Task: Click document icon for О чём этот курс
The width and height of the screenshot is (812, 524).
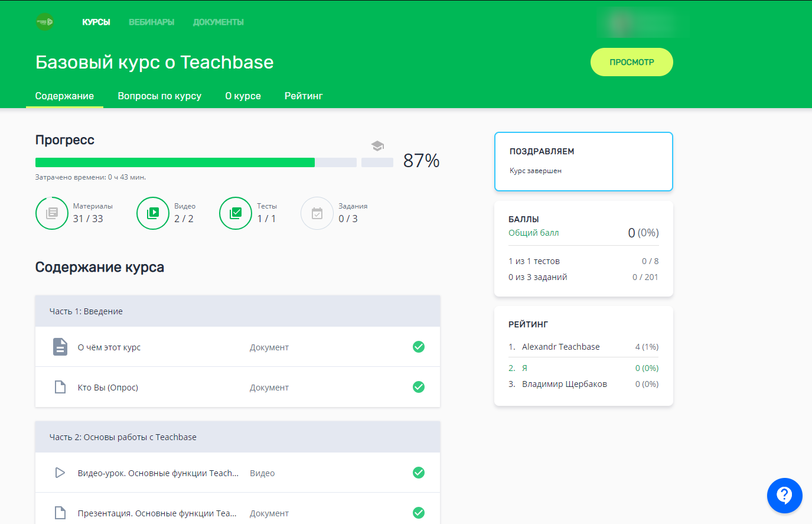Action: click(x=60, y=347)
